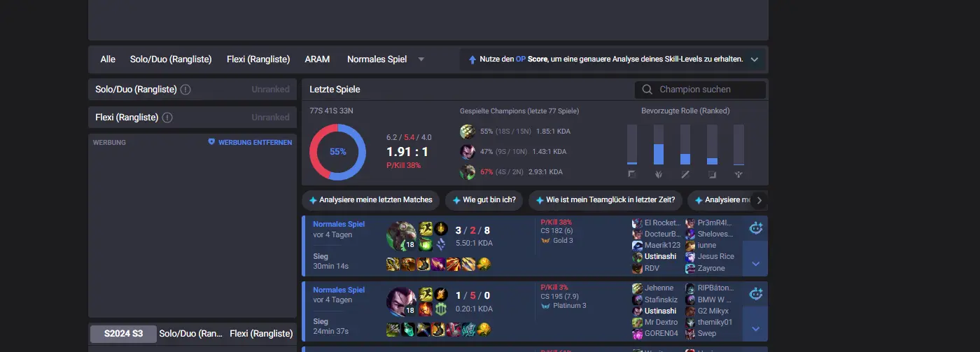The image size is (980, 352).
Task: Open AI chat icon on second match
Action: coord(755,294)
